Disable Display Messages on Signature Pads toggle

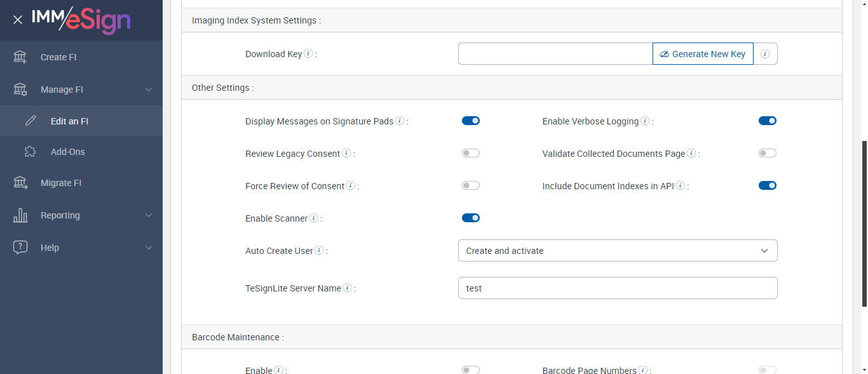(x=471, y=121)
